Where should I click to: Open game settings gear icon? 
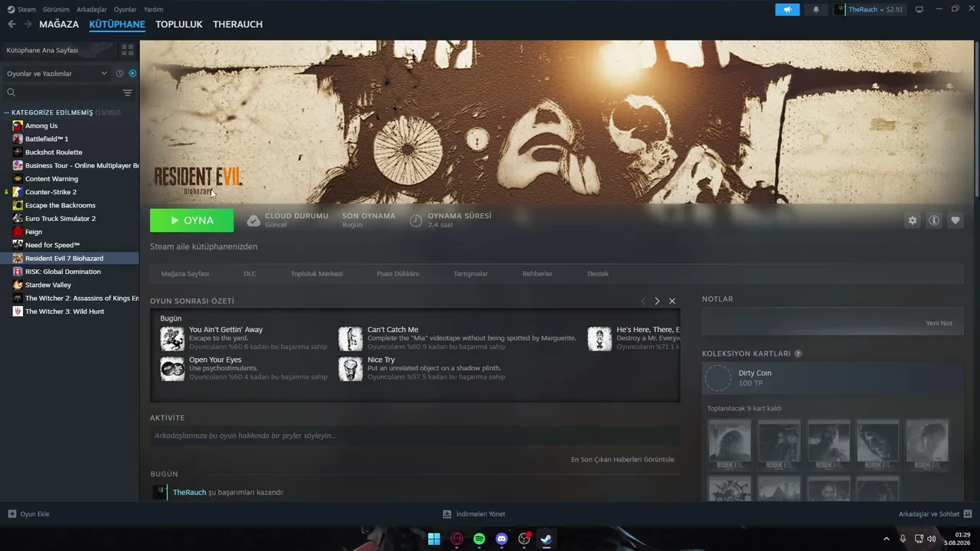click(x=912, y=220)
